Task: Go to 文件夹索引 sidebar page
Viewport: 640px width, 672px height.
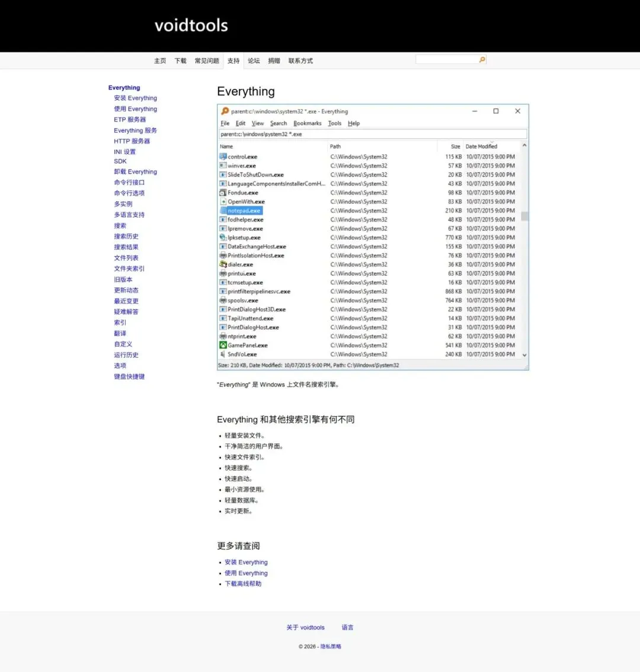Action: (129, 268)
